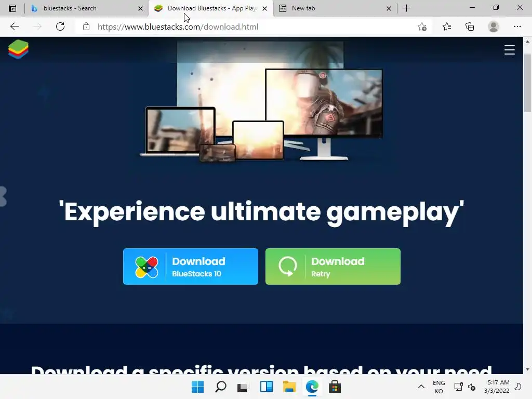The image size is (532, 399).
Task: Click 'Experience ultimate gameplay' heading
Action: click(x=261, y=212)
